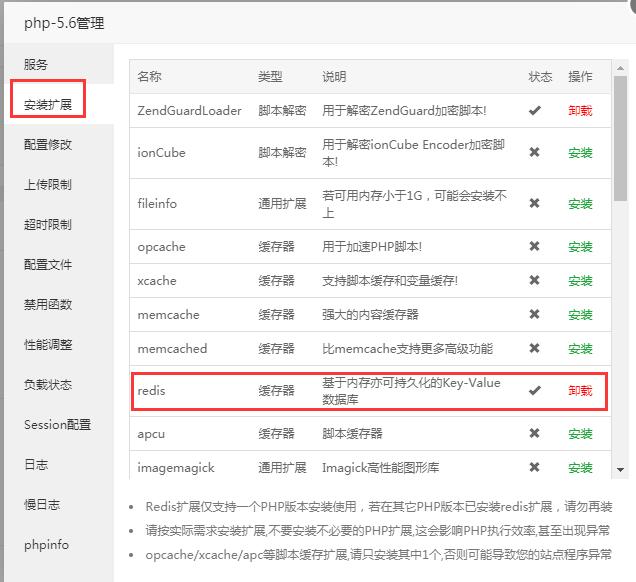The width and height of the screenshot is (636, 582).
Task: Open the phpinfo tab
Action: pyautogui.click(x=46, y=544)
